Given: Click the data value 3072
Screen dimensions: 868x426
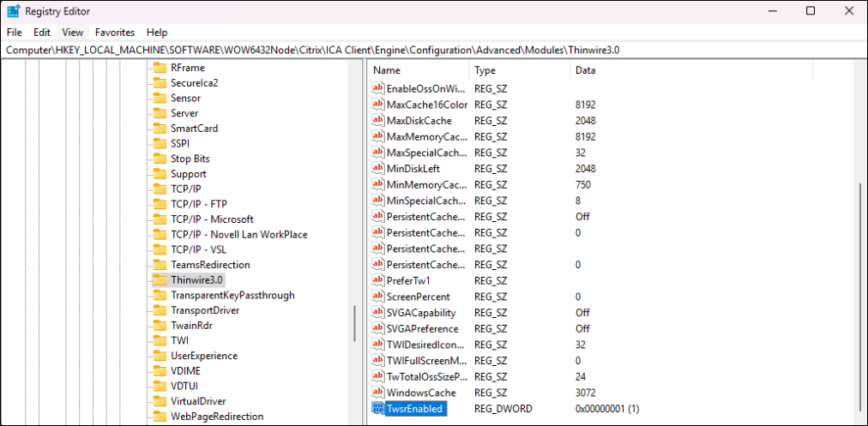Looking at the screenshot, I should tap(586, 393).
